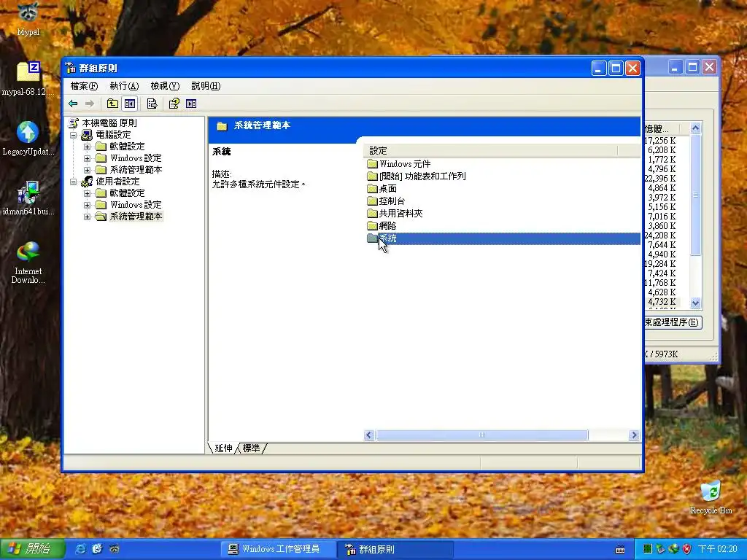Expand Windows 設定 under 電腦設定

88,158
